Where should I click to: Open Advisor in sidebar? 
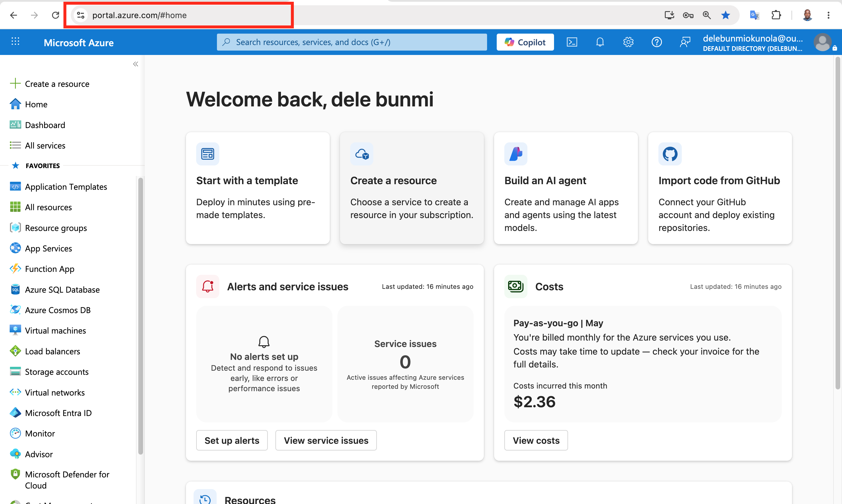click(x=31, y=454)
